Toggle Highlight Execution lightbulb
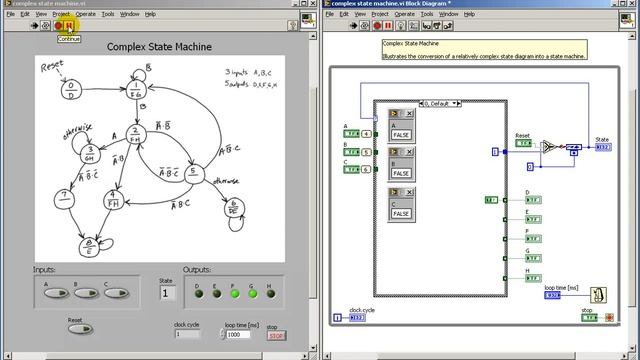Viewport: 640px width, 360px height. 401,26
